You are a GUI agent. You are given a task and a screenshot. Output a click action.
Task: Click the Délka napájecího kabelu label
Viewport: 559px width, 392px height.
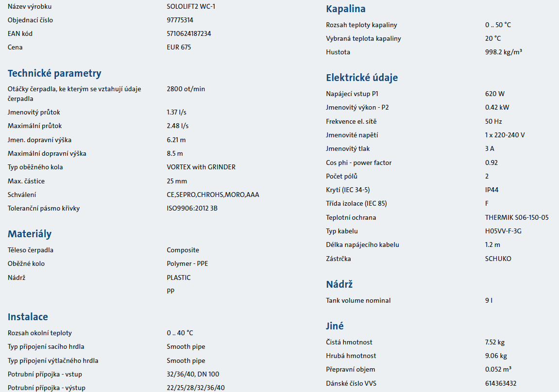pyautogui.click(x=363, y=245)
